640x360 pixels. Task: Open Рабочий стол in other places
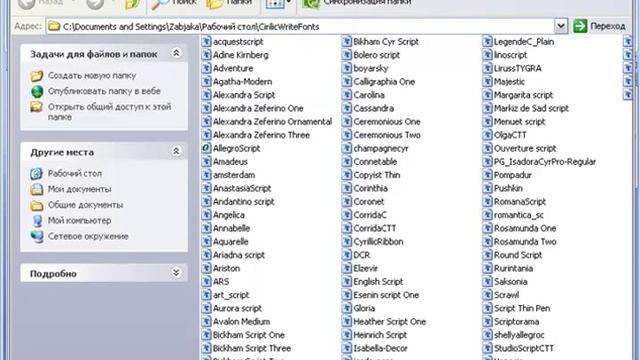(x=75, y=173)
